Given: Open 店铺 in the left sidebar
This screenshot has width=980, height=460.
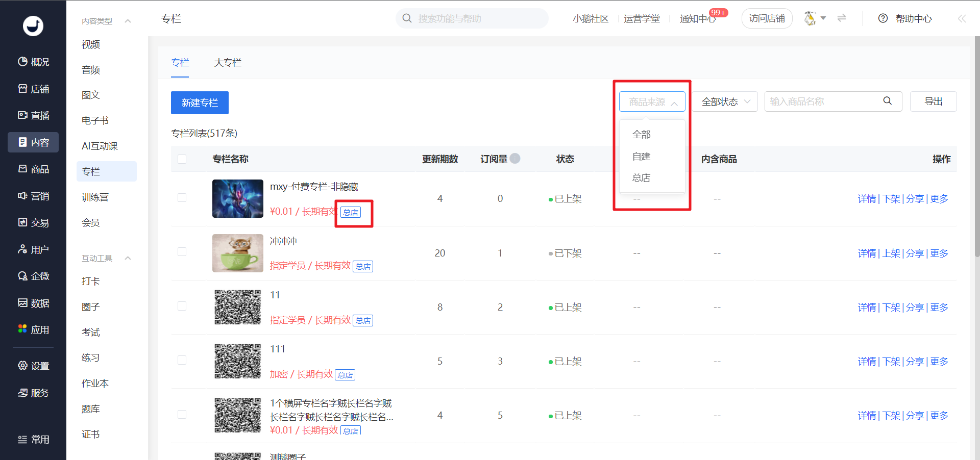Looking at the screenshot, I should pos(33,89).
